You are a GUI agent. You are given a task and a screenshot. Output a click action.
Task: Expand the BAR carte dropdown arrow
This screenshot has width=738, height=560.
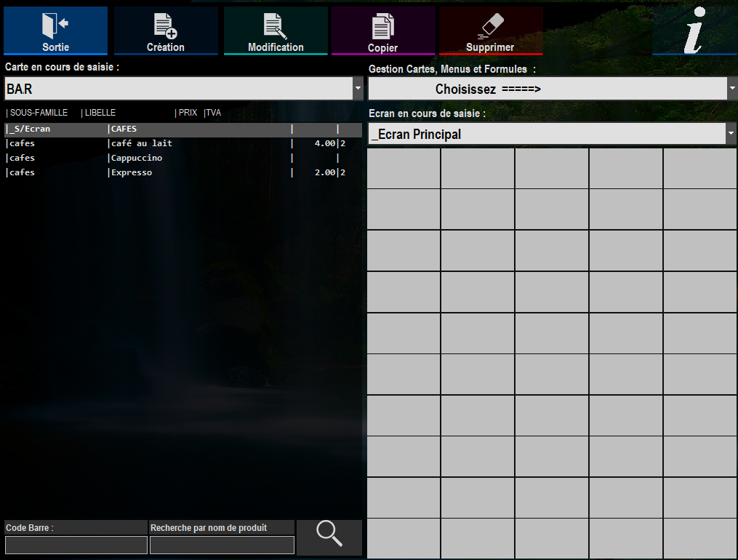(x=358, y=89)
